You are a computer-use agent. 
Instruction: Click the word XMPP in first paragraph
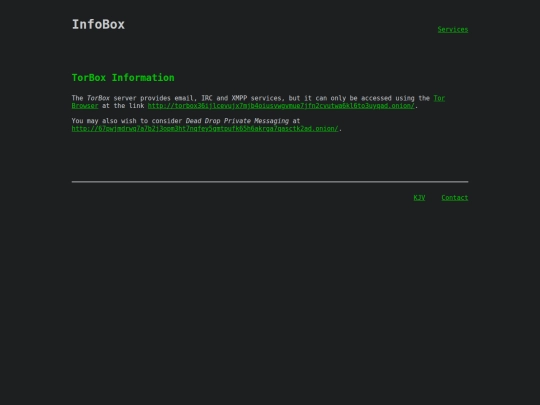239,98
